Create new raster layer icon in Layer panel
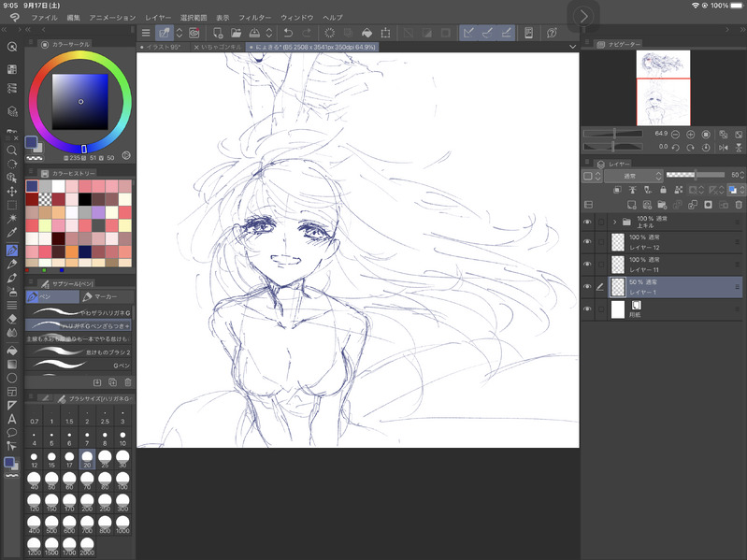Viewport: 747px width, 560px height. coord(632,205)
